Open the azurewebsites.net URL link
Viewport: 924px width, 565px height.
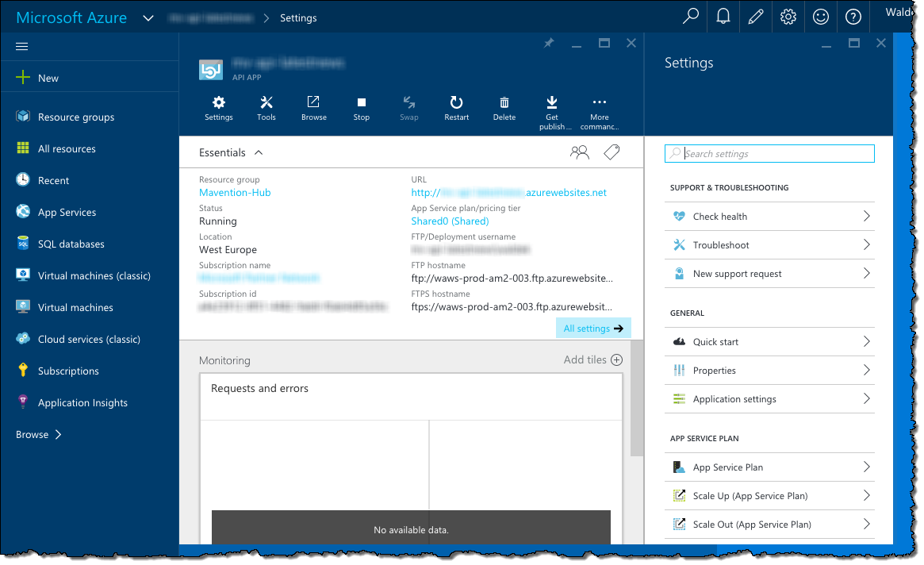[x=508, y=192]
